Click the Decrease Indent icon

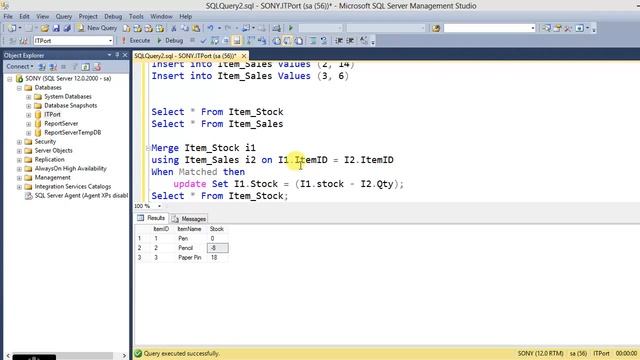(339, 41)
